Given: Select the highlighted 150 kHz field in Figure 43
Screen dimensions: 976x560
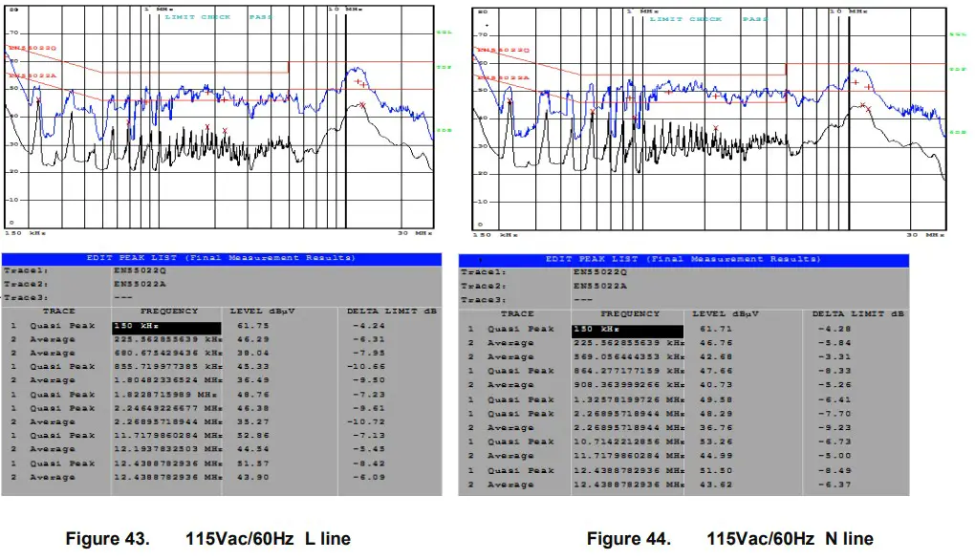Looking at the screenshot, I should point(166,328).
